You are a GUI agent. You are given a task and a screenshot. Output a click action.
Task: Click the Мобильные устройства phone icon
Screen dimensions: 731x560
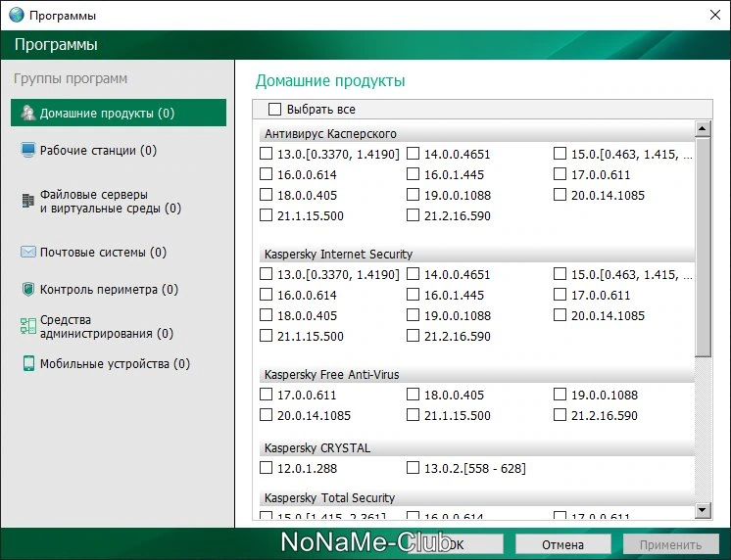28,363
